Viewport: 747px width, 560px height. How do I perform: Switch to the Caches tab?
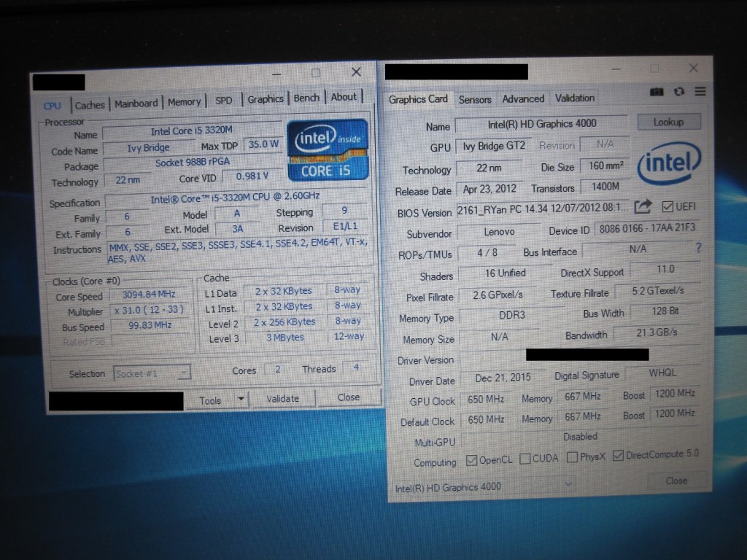pos(90,105)
